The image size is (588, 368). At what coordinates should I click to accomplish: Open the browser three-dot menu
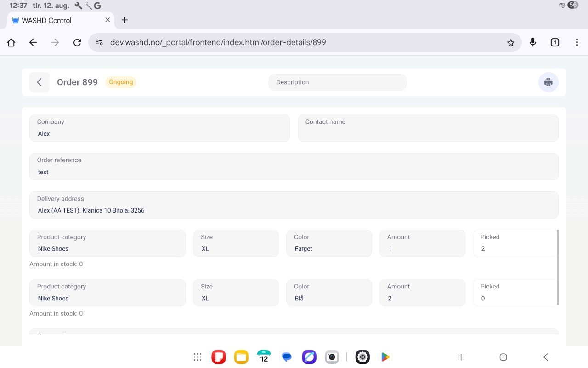click(x=577, y=42)
